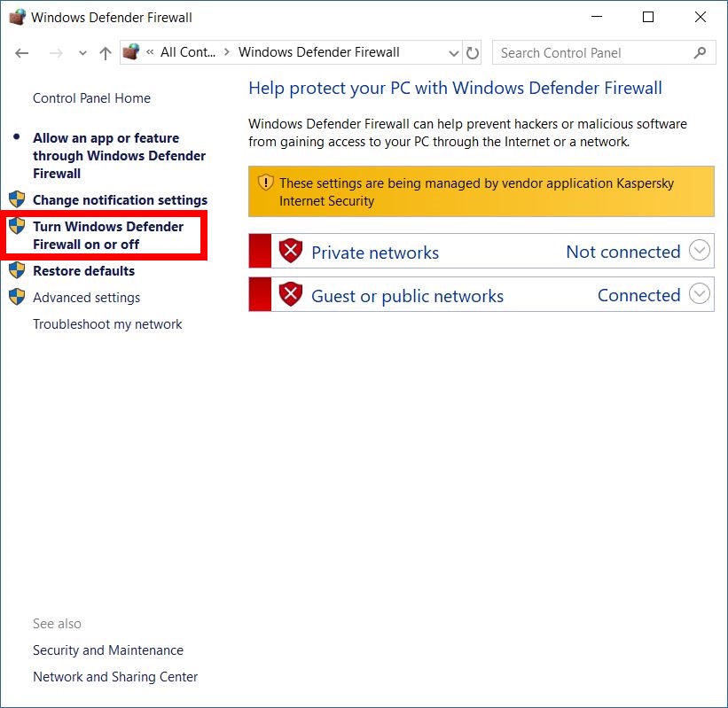Viewport: 728px width, 708px height.
Task: Open Troubleshoot my network
Action: (107, 323)
